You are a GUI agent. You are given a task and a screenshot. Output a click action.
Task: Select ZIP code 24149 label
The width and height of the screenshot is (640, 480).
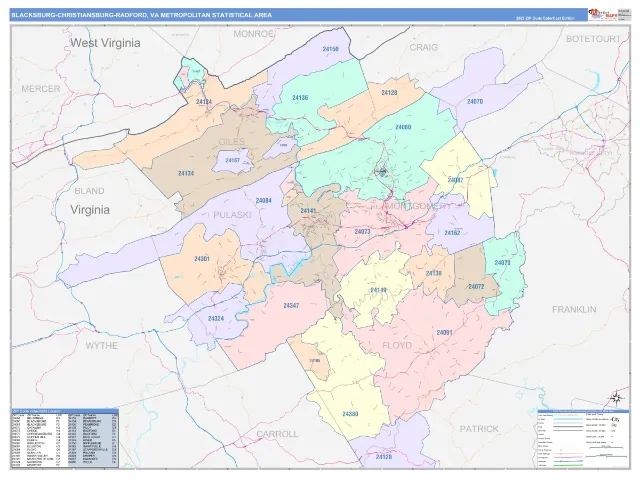(x=378, y=290)
